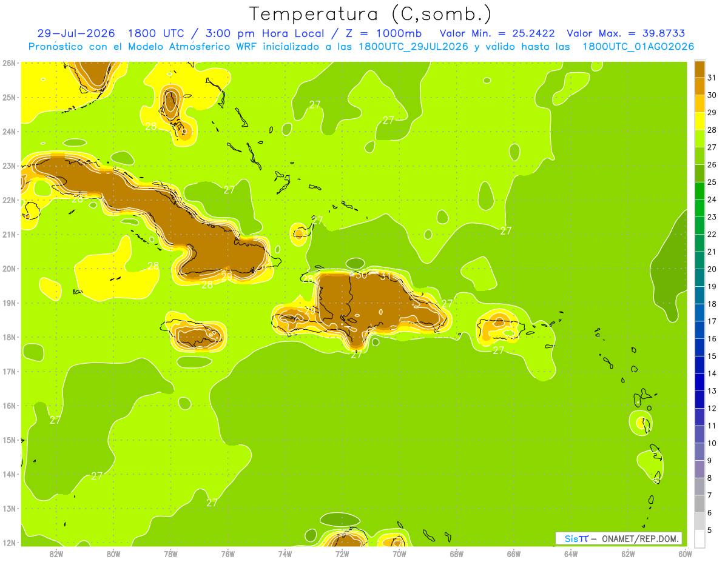Click the legend value 14
Screen dimensions: 728x562
(x=712, y=373)
